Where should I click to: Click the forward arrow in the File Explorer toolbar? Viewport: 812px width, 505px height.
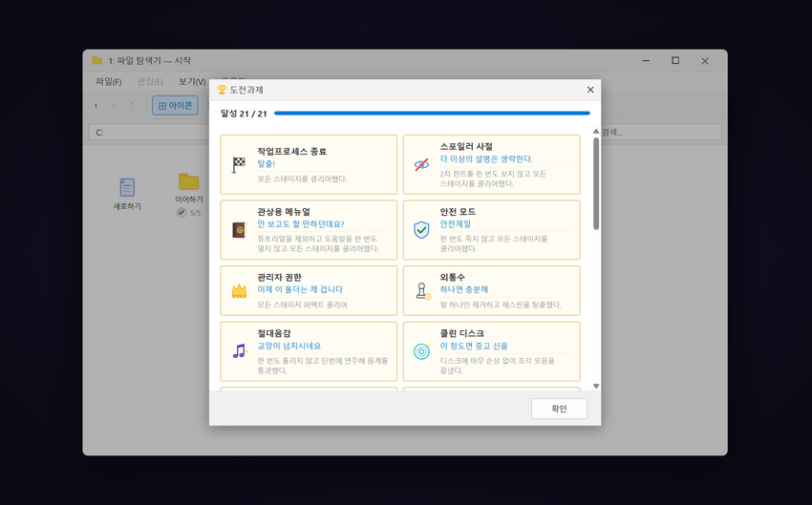114,106
